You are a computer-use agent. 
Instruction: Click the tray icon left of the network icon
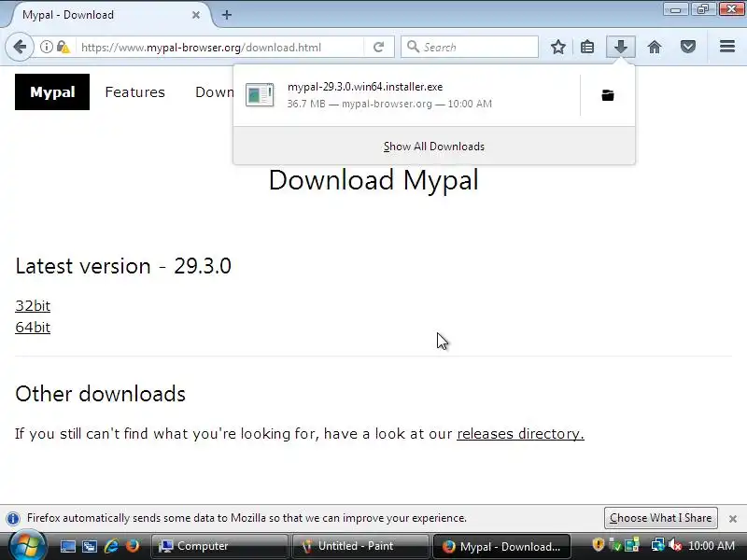coord(632,545)
